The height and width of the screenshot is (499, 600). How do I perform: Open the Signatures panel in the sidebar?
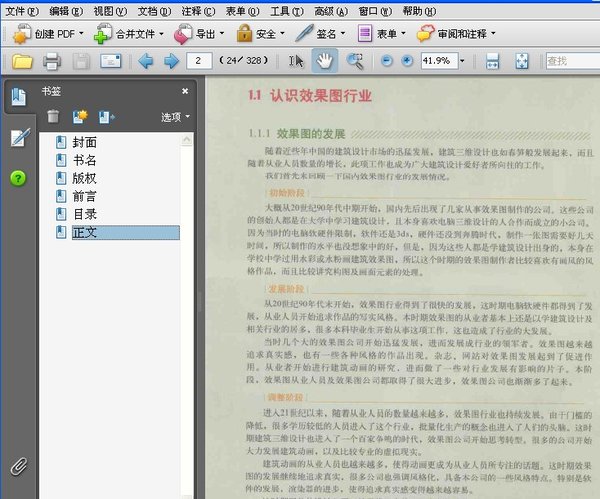coord(18,138)
